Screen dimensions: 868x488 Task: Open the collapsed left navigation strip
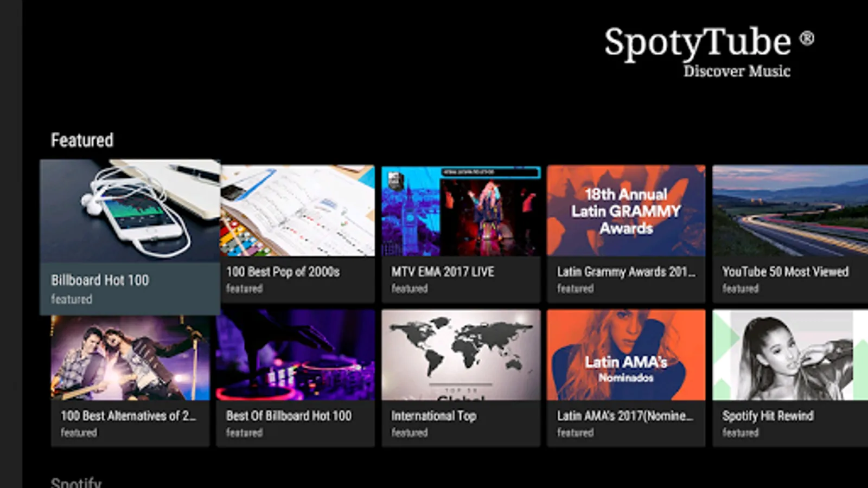pos(11,244)
